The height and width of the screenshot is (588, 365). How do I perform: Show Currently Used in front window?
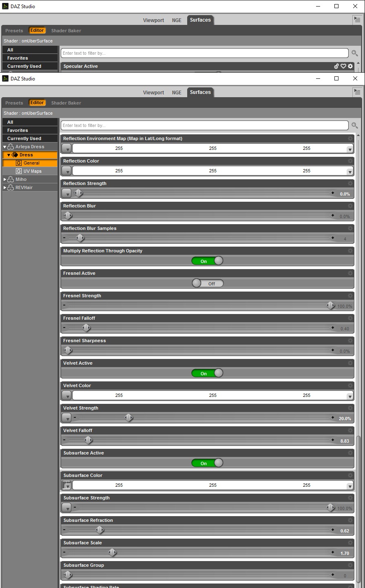pyautogui.click(x=30, y=138)
